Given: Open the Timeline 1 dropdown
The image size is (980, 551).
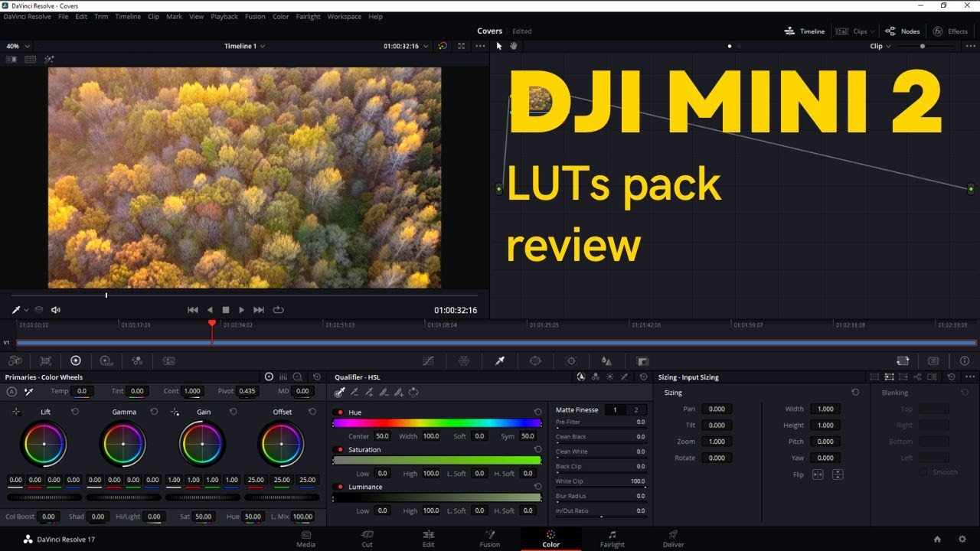Looking at the screenshot, I should [245, 46].
